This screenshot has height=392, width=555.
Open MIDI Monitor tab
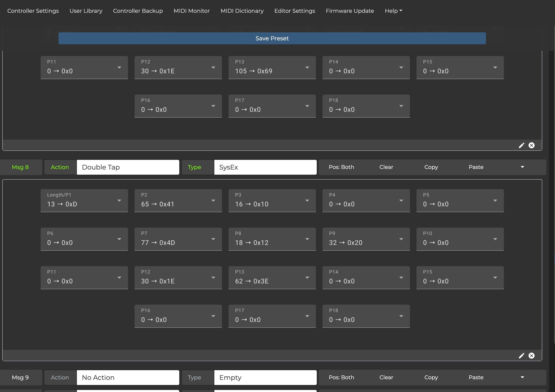pos(191,11)
